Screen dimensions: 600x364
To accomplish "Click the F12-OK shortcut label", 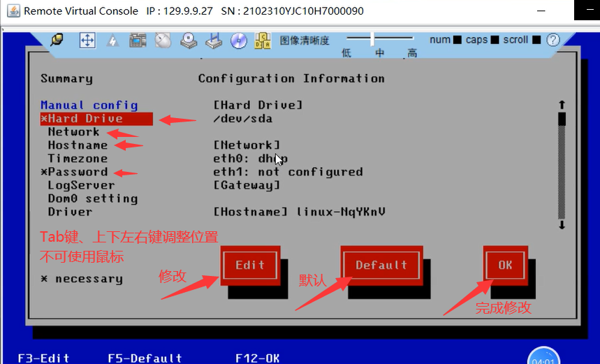I will pos(258,358).
